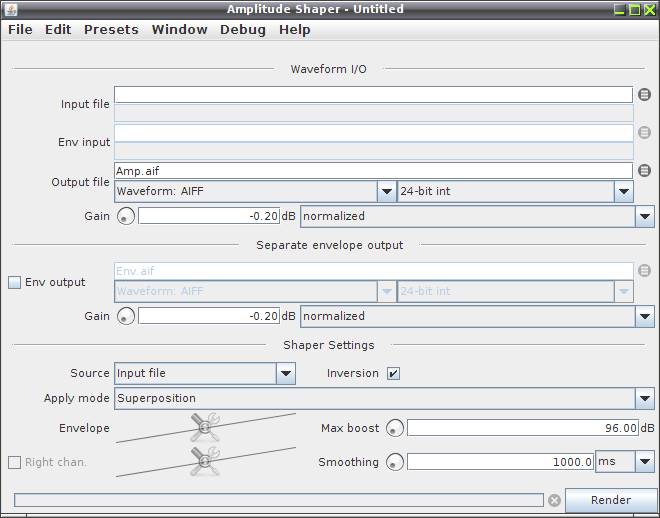Open the Presets menu
The height and width of the screenshot is (518, 660).
pyautogui.click(x=111, y=30)
